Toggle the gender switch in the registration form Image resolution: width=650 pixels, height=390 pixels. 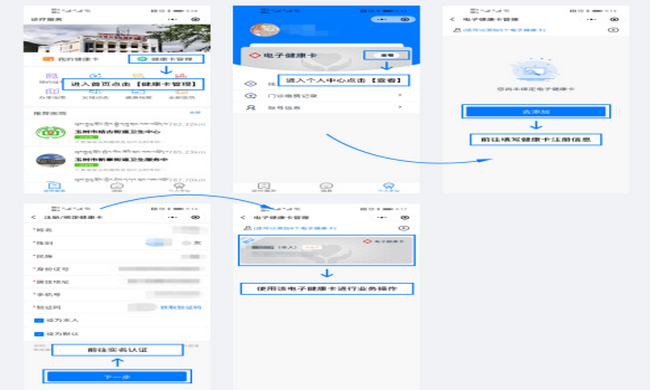tap(159, 242)
